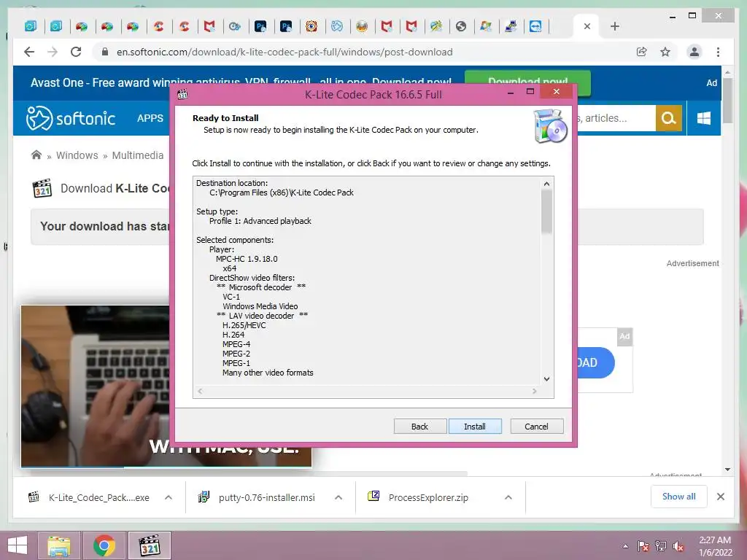Expand options for K-Lite_Codec_Pack download
747x560 pixels.
click(x=169, y=497)
